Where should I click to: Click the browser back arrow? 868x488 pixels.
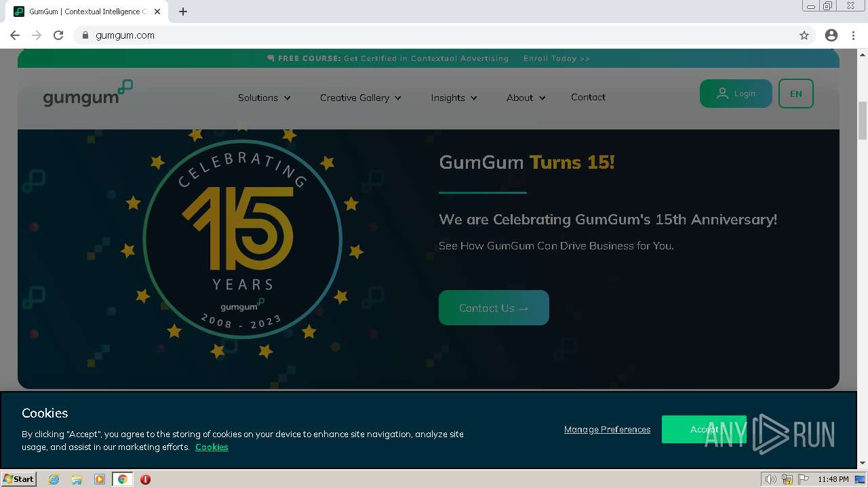[x=15, y=35]
